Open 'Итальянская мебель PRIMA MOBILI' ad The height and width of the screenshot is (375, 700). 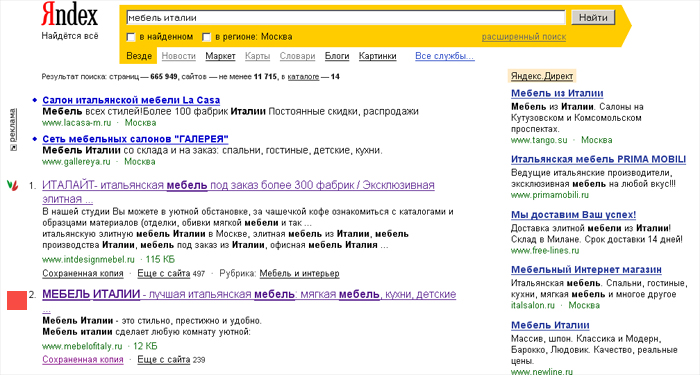pyautogui.click(x=599, y=159)
